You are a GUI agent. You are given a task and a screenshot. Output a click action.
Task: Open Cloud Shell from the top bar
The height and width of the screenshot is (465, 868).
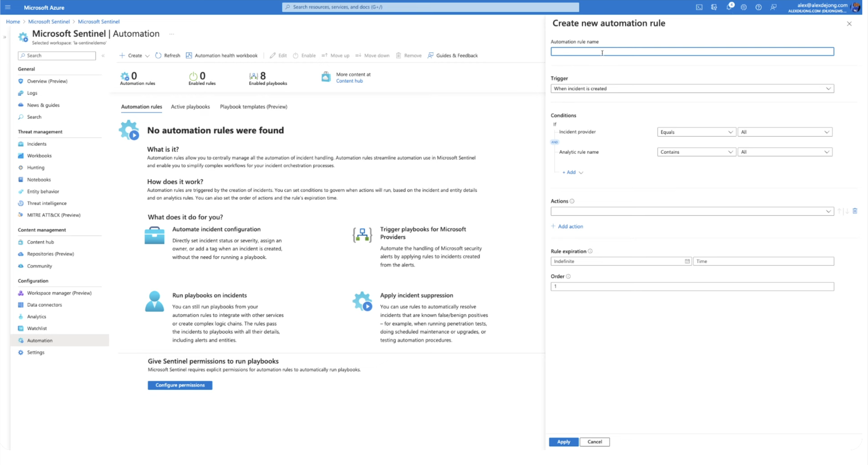coord(699,7)
